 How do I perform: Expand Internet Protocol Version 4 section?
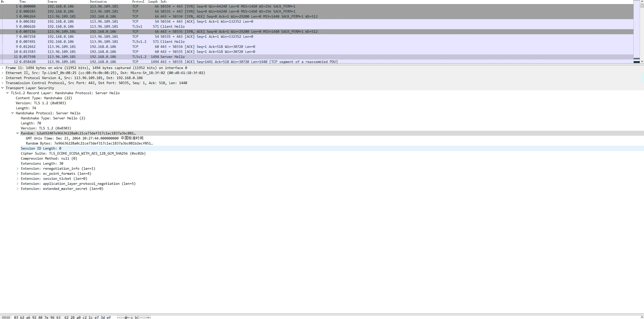pos(3,78)
